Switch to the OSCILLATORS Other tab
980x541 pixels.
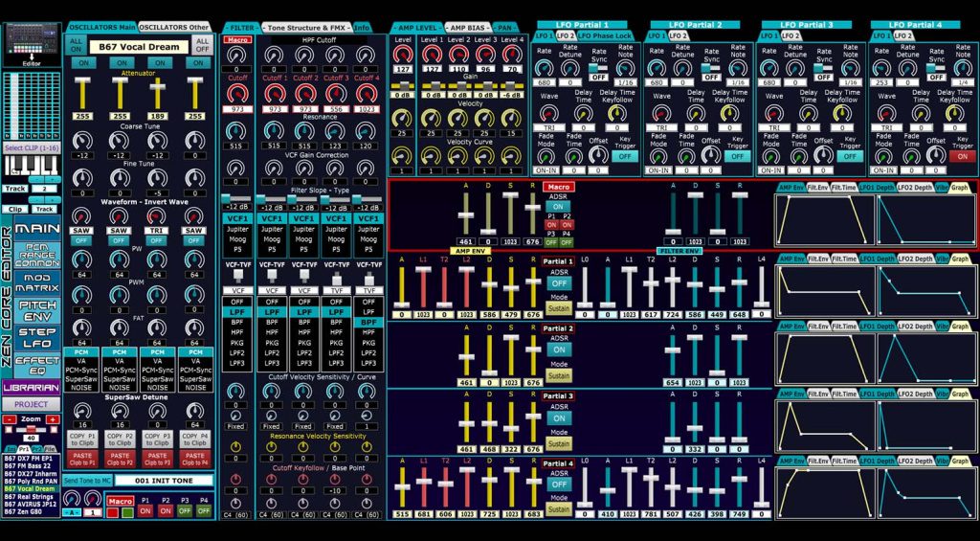click(175, 27)
